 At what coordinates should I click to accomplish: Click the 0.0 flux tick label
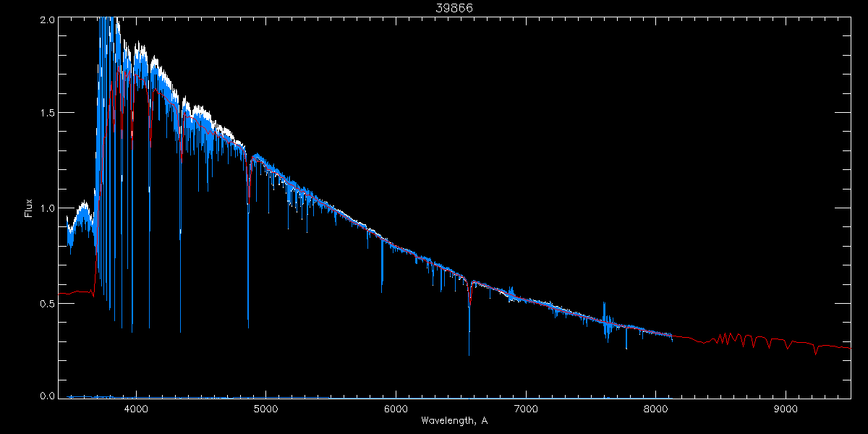(47, 396)
